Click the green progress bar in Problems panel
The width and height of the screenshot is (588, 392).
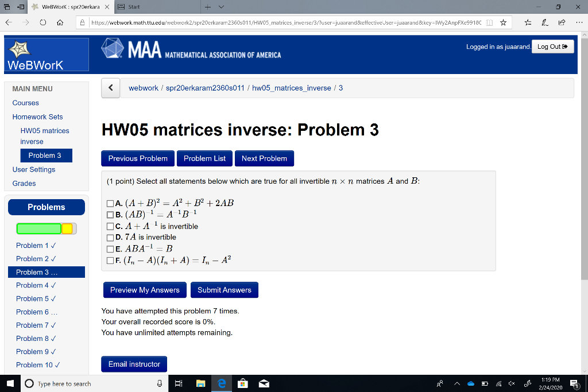click(38, 228)
